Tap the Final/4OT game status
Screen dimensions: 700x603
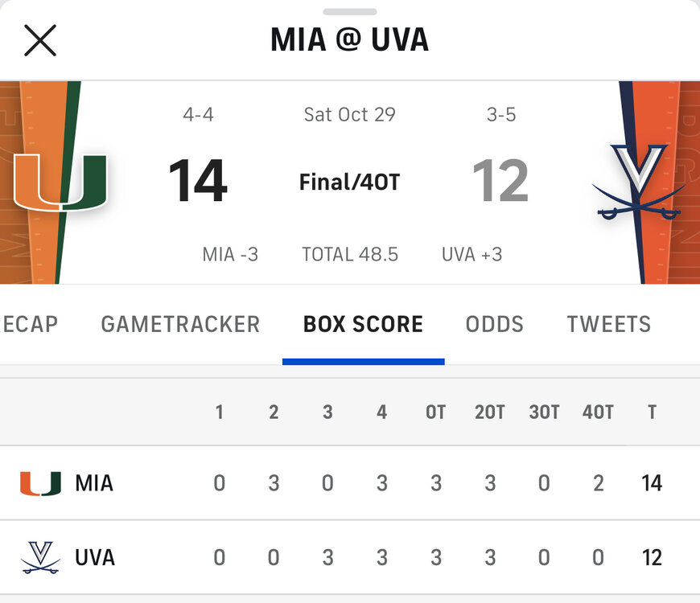pos(349,183)
